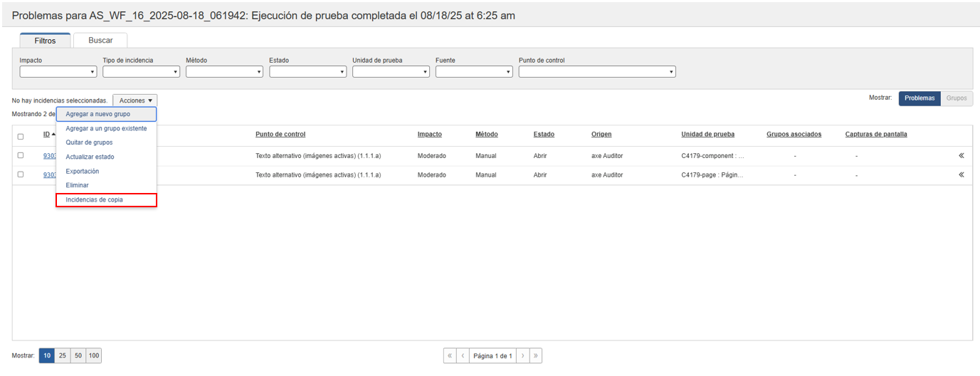
Task: Jump to last page of results
Action: pos(535,356)
